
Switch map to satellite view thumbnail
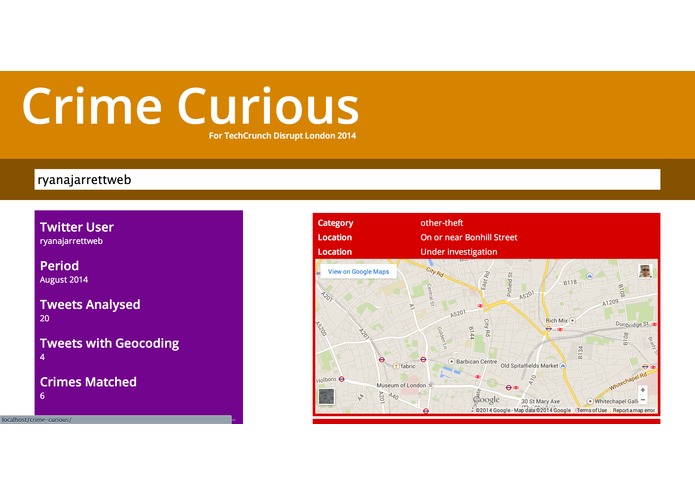[x=327, y=397]
